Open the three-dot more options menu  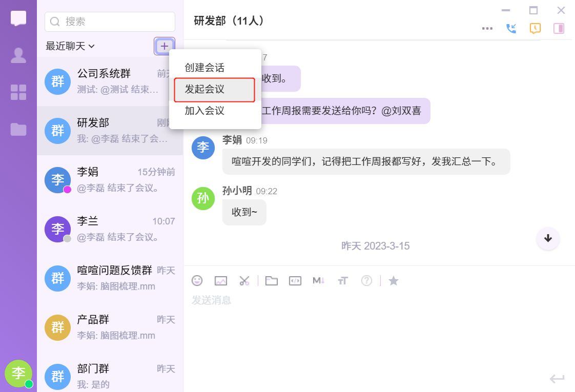tap(487, 29)
